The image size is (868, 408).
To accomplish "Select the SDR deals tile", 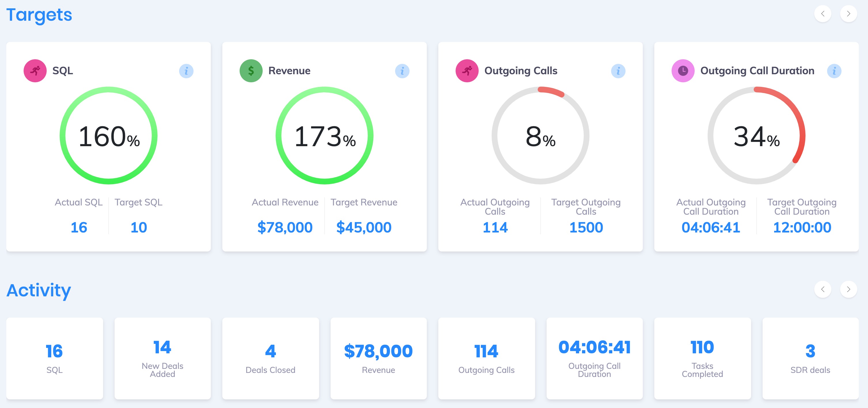I will 810,358.
